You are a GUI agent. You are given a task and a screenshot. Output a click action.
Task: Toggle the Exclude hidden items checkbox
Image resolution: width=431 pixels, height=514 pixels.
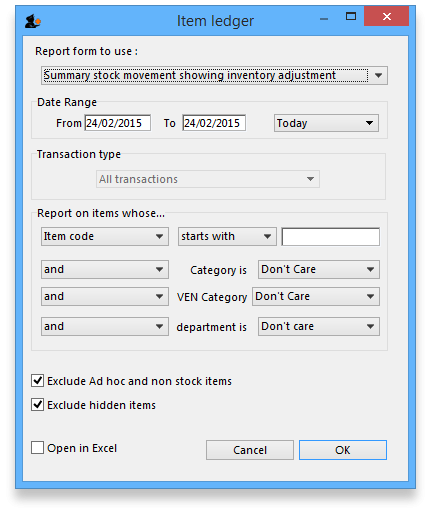[x=37, y=404]
